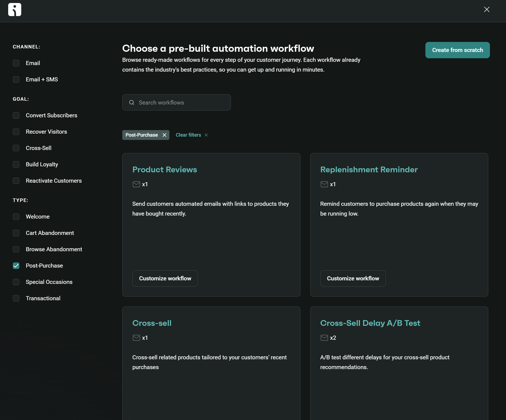Close the workflow chooser with X icon
Screen dimensions: 506x420
tap(487, 10)
